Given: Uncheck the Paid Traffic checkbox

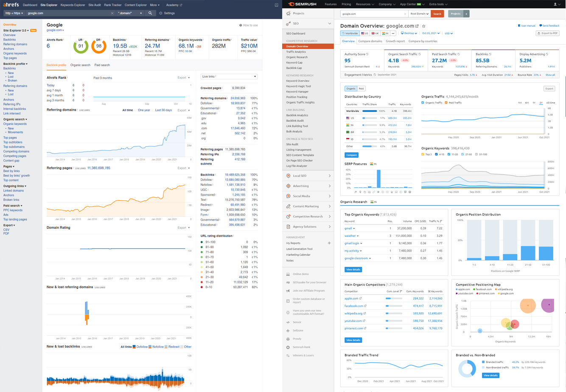Looking at the screenshot, I should [x=446, y=103].
